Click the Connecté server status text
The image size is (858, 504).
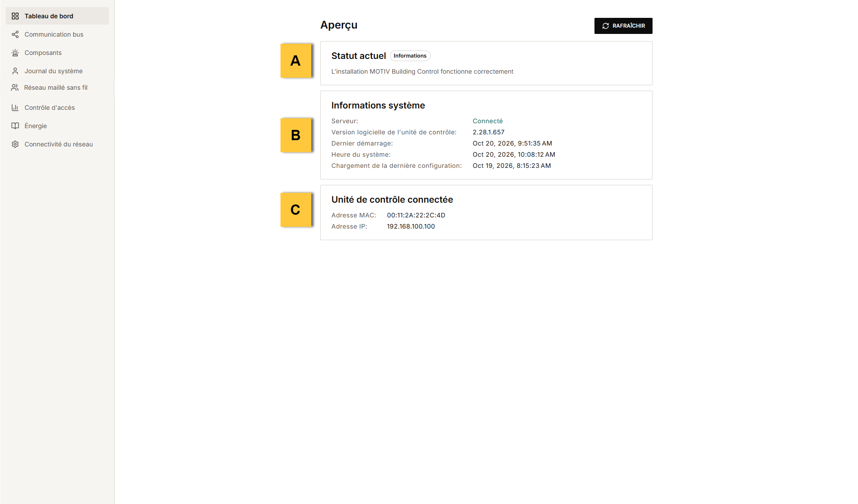click(487, 121)
